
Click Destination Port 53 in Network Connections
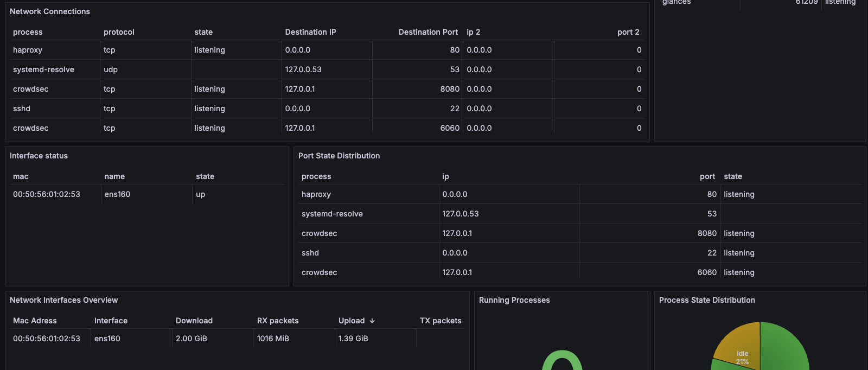[455, 69]
